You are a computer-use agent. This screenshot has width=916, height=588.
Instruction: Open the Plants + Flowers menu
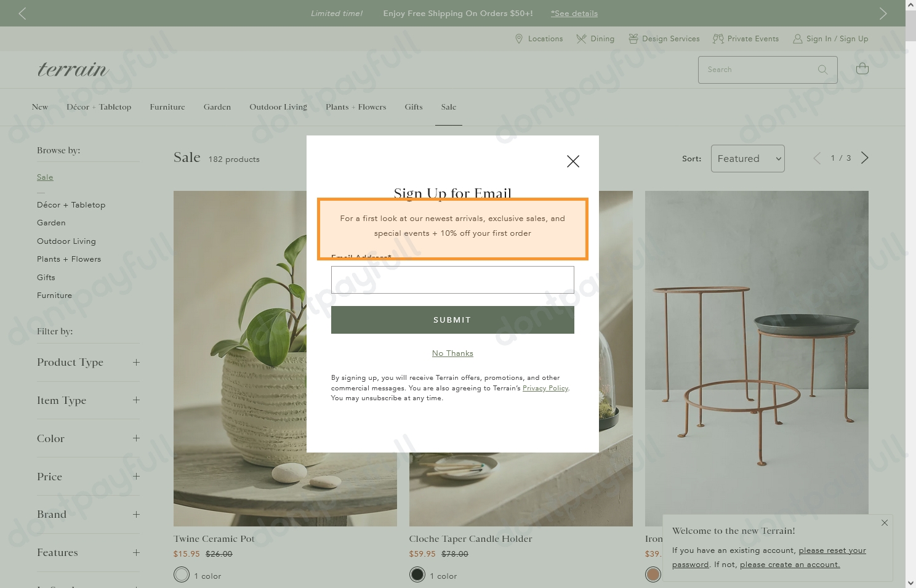point(356,107)
